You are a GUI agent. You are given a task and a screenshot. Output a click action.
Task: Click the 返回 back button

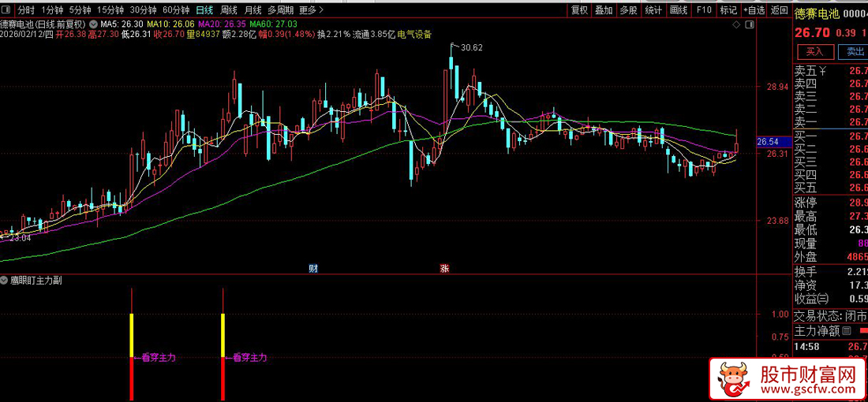pyautogui.click(x=779, y=10)
